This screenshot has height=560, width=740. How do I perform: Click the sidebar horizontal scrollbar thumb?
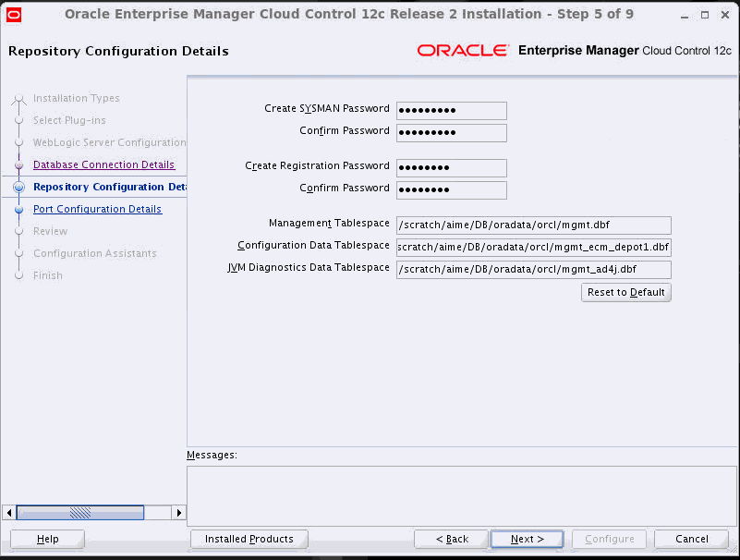coord(80,512)
